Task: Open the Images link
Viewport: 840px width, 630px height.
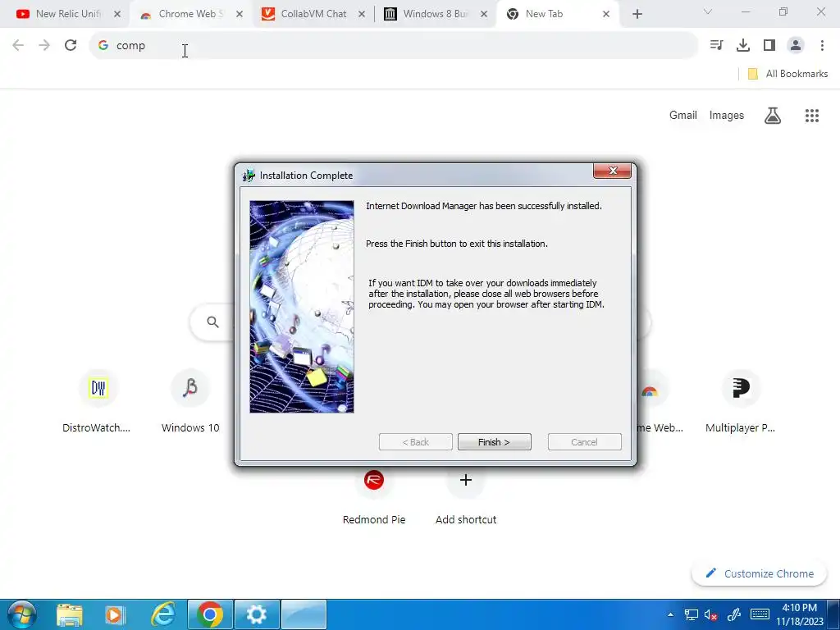Action: [x=727, y=115]
